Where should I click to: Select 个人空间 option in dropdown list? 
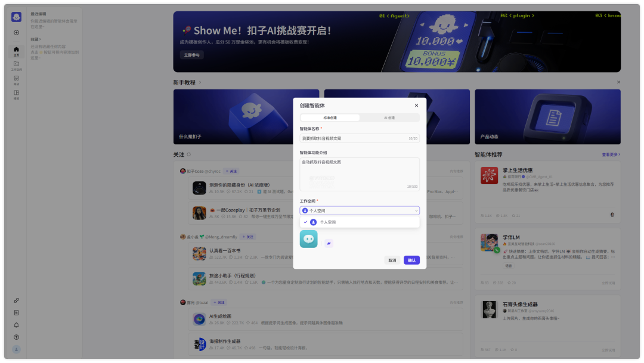coord(360,222)
